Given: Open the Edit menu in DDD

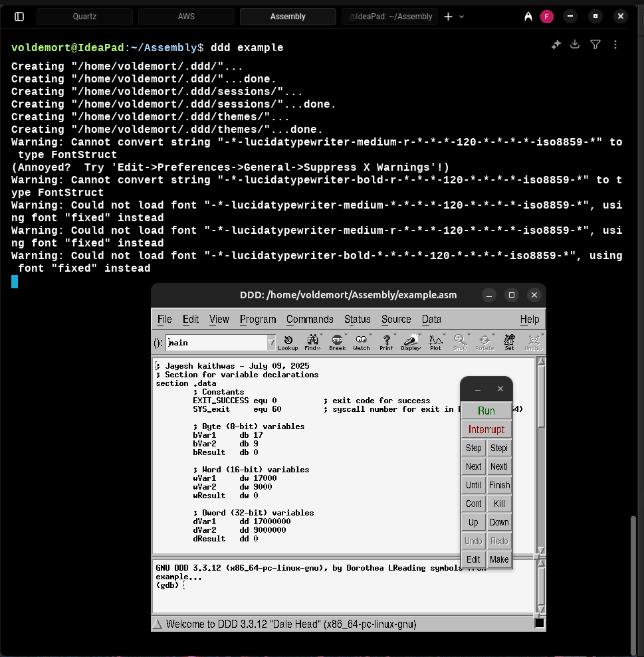Looking at the screenshot, I should point(190,320).
